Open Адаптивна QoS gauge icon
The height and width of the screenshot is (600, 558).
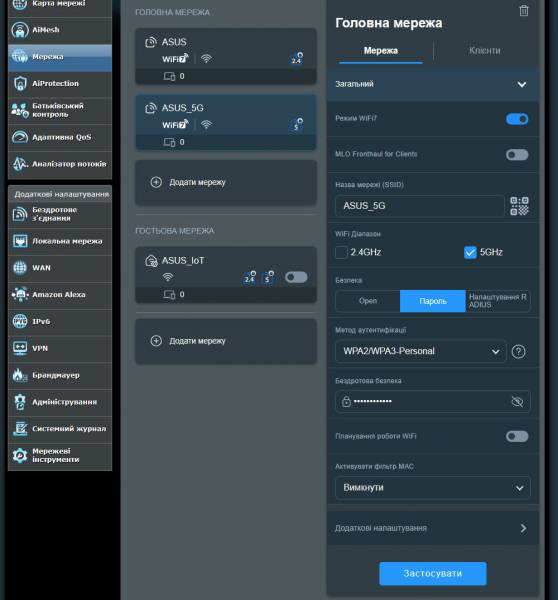coord(20,137)
